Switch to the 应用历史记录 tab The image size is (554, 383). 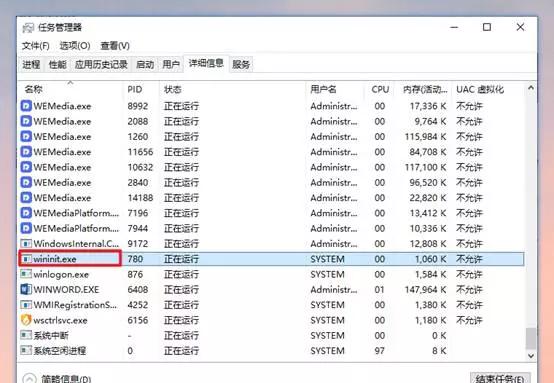click(x=101, y=64)
